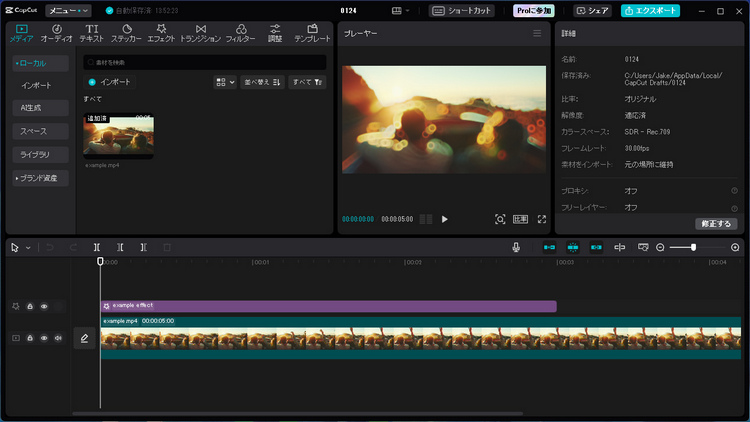This screenshot has width=750, height=422.
Task: Toggle fullscreen player preview
Action: [x=541, y=219]
